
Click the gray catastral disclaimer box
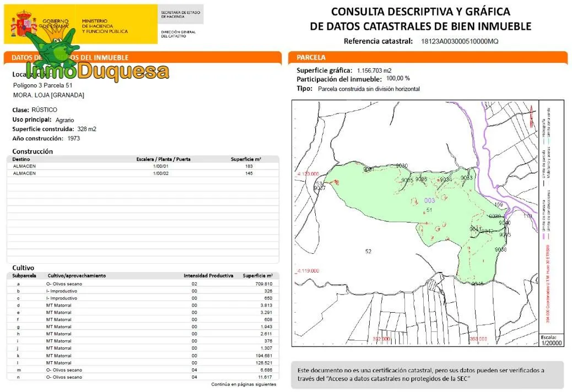click(x=427, y=374)
